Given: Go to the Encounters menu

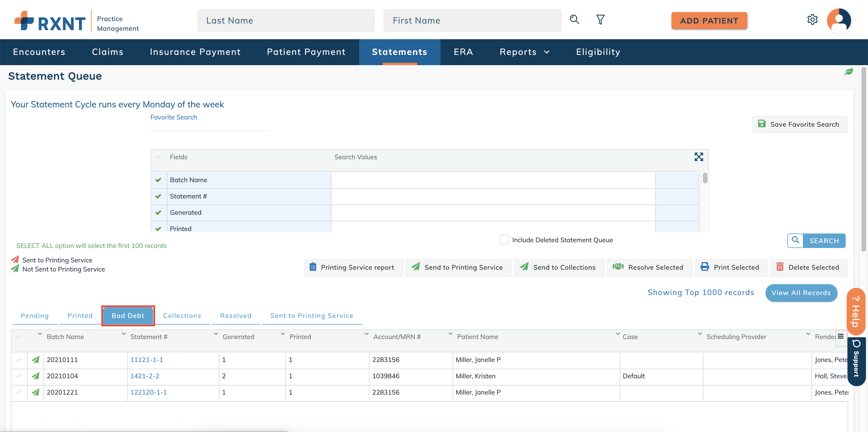Looking at the screenshot, I should coord(39,52).
